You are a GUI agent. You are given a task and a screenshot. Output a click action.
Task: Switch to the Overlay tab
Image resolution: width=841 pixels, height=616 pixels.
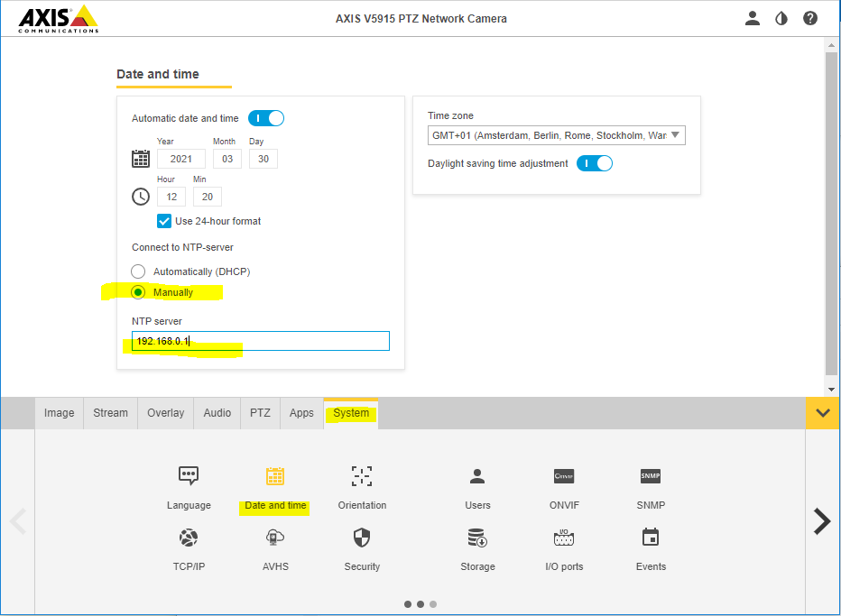[166, 413]
